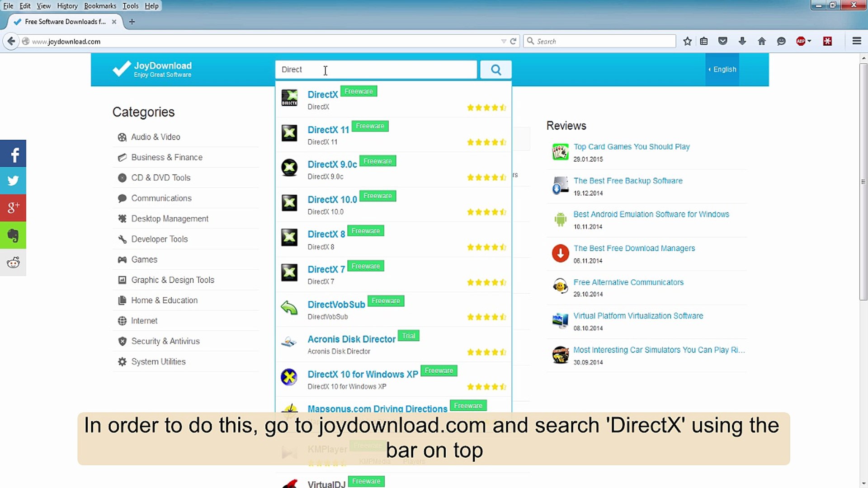The image size is (868, 488).
Task: Go to Firefox home page icon
Action: pyautogui.click(x=762, y=41)
